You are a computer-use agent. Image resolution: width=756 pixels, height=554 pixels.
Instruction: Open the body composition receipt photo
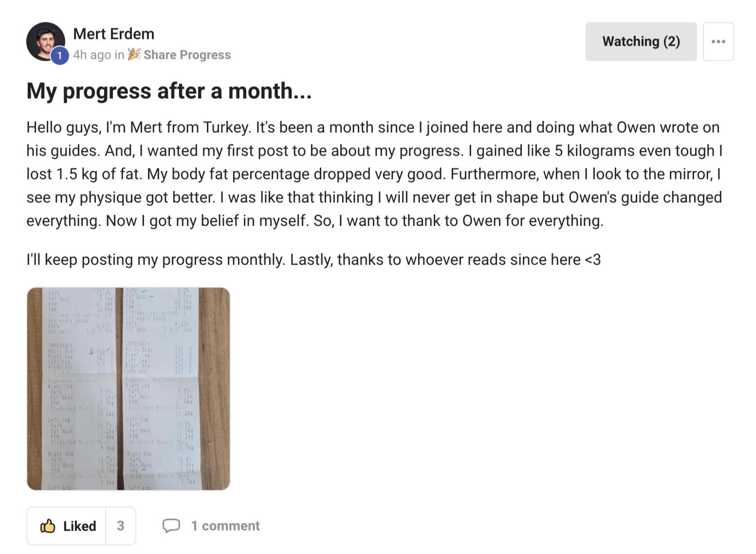(129, 389)
